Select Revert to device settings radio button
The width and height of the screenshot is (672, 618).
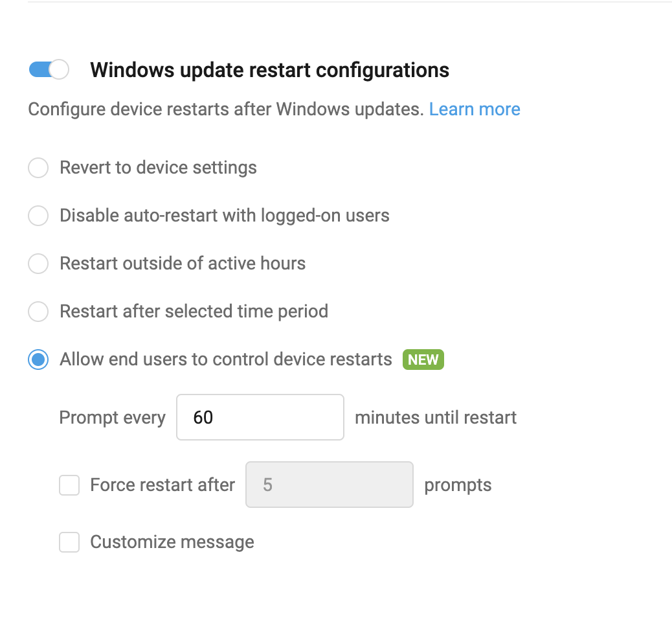38,168
